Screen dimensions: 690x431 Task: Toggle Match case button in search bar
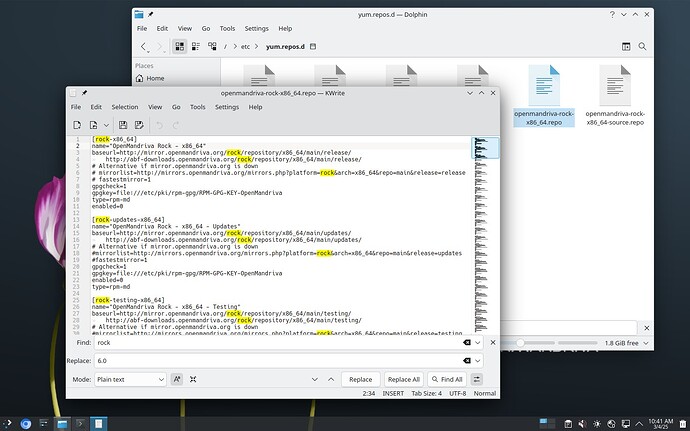click(x=177, y=379)
